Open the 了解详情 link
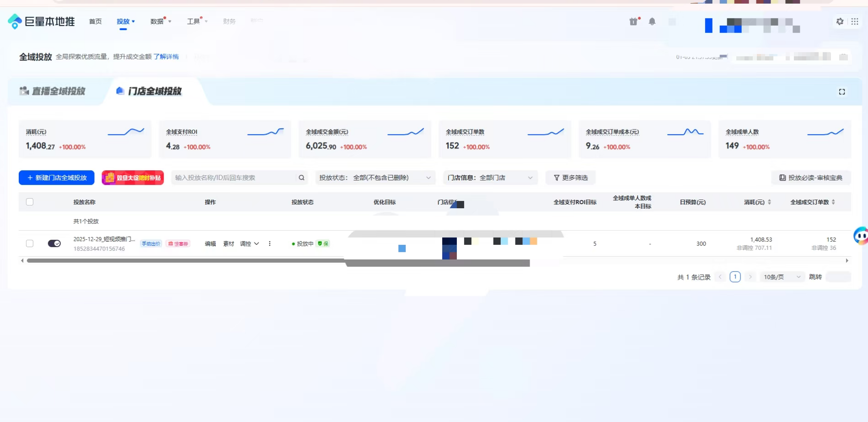Image resolution: width=868 pixels, height=422 pixels. coord(166,57)
